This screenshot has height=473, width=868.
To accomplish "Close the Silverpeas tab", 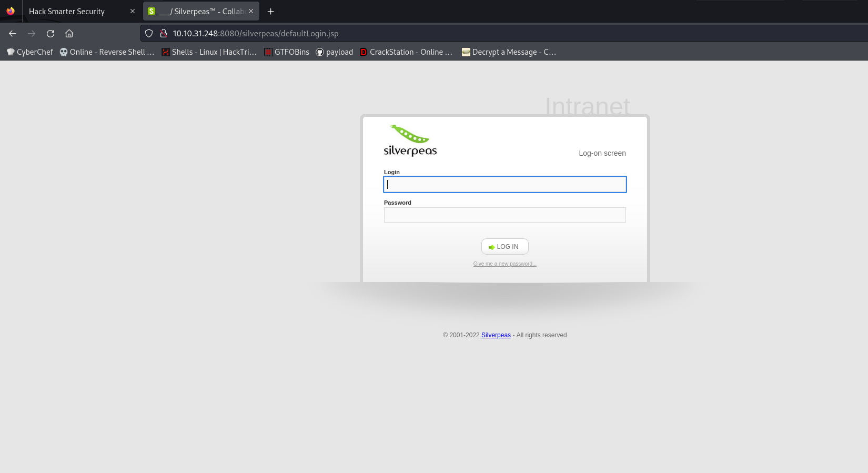I will tap(251, 11).
